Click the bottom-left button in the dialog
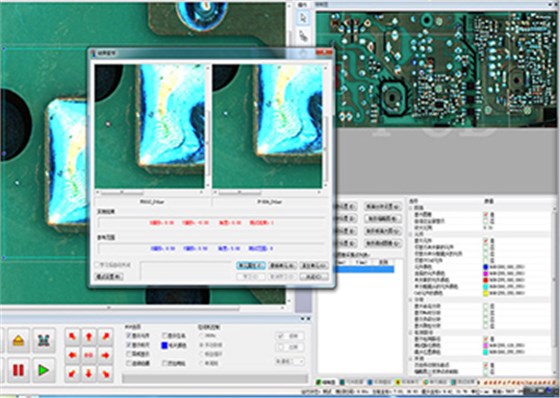The width and height of the screenshot is (560, 398). [109, 276]
